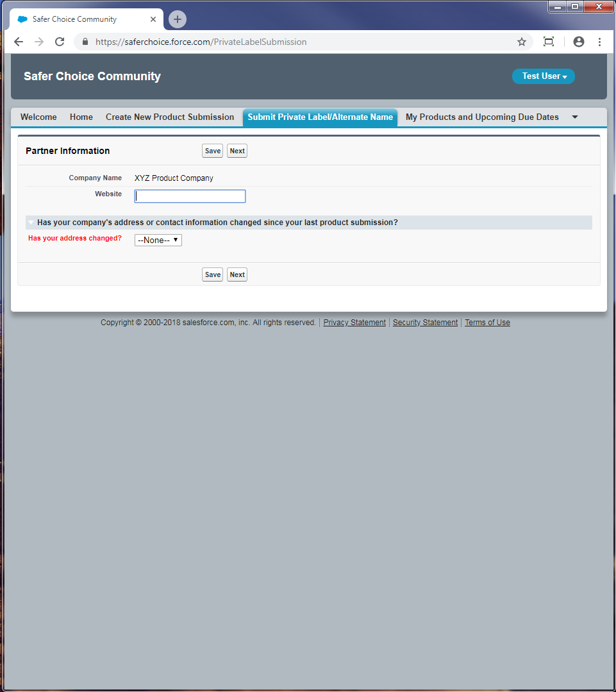Expand more tabs arrow after Due Dates

pos(574,117)
